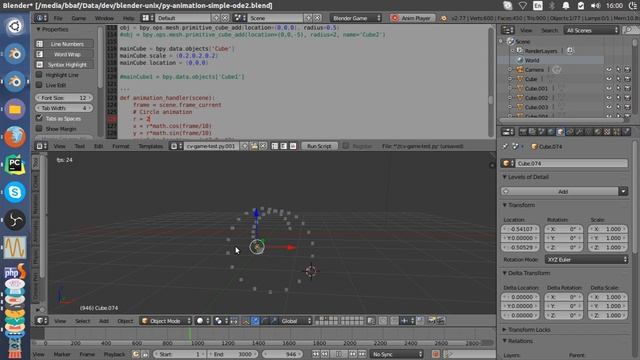640x360 pixels.
Task: Click the timeline play animation button
Action: click(x=339, y=354)
